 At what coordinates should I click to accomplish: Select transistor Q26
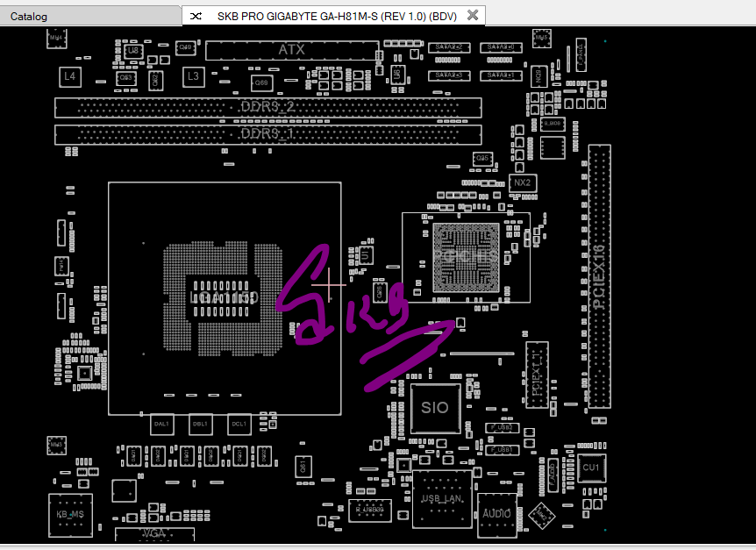tap(380, 291)
